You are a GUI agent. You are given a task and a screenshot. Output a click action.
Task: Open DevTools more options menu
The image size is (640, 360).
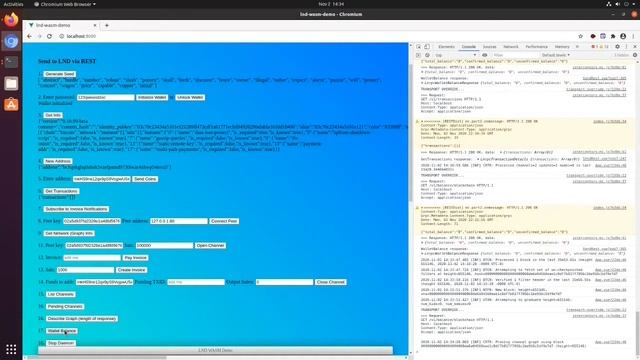coord(627,47)
